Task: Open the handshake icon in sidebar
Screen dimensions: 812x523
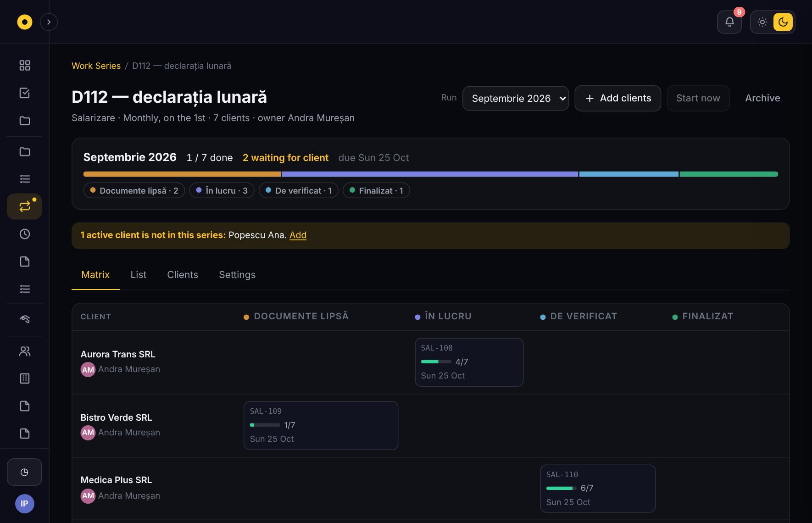Action: (x=25, y=319)
